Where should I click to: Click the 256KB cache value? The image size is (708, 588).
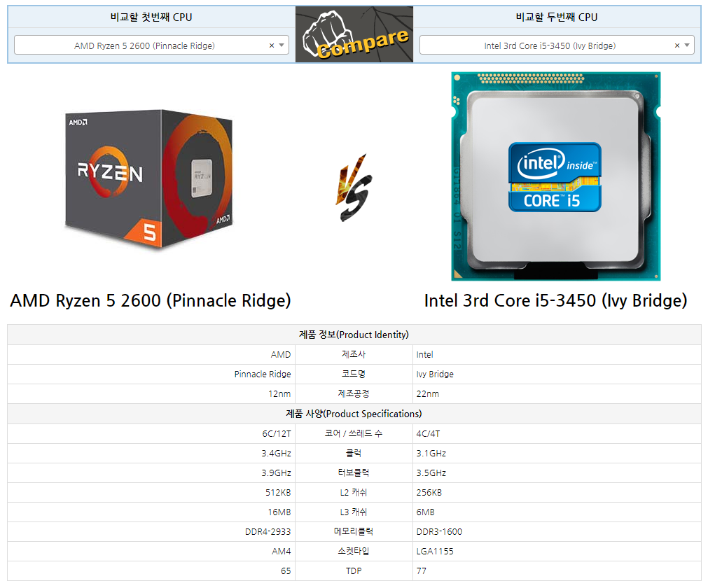pos(429,493)
